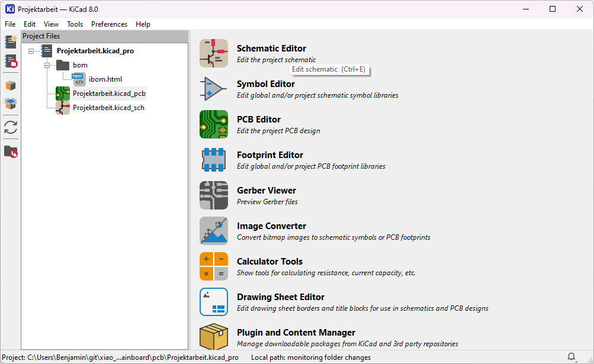Viewport: 594px width, 364px height.
Task: Open the Footprint Editor chip icon
Action: 214,160
